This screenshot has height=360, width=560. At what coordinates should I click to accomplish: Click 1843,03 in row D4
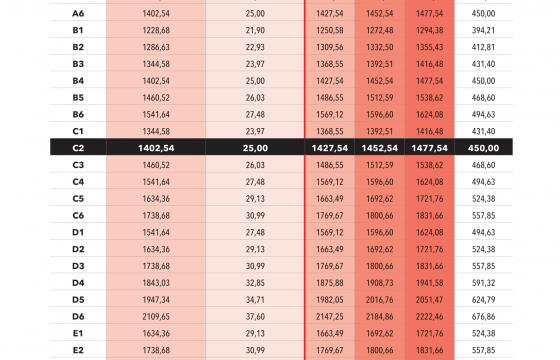[156, 283]
